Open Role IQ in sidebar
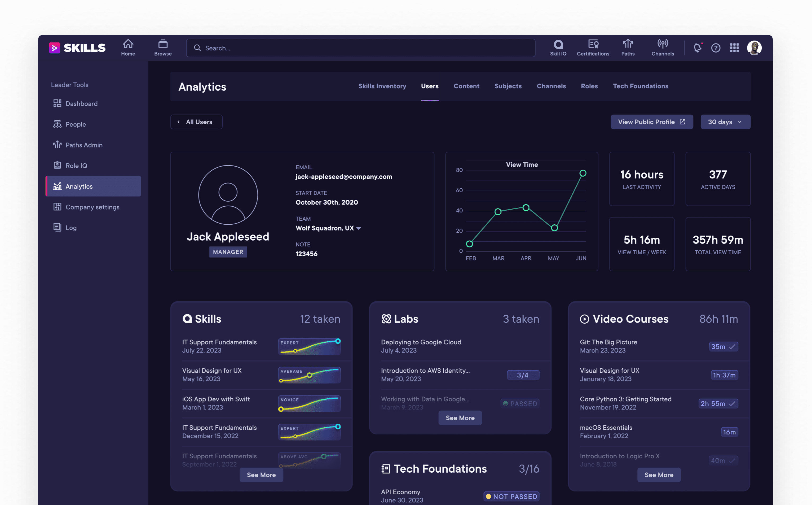The width and height of the screenshot is (812, 505). pos(76,166)
